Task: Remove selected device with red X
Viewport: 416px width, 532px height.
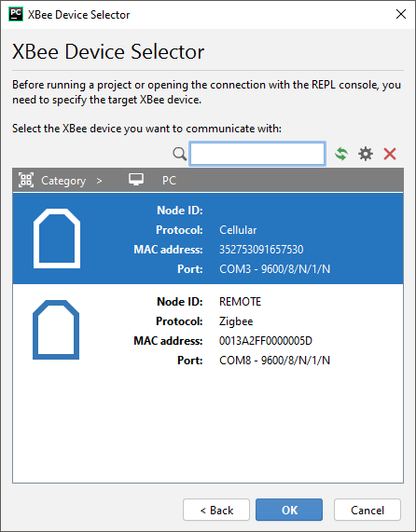Action: click(390, 154)
